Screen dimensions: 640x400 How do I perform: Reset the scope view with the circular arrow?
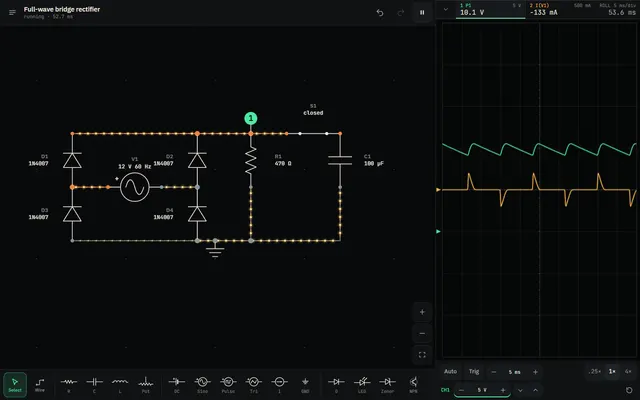[629, 391]
